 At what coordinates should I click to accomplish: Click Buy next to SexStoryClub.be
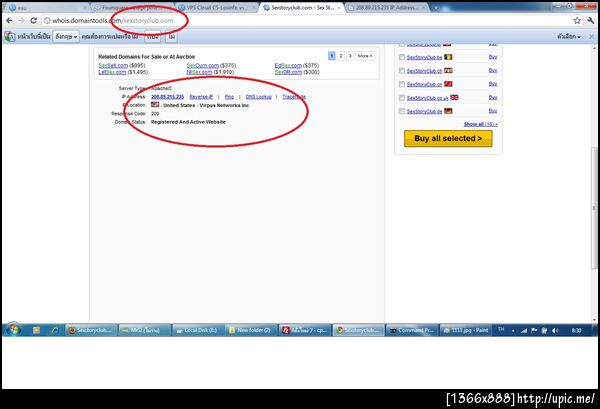click(493, 57)
